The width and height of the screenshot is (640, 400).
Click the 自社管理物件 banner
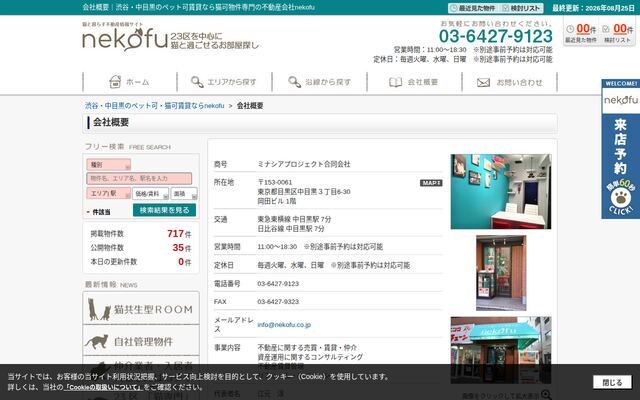coord(141,340)
